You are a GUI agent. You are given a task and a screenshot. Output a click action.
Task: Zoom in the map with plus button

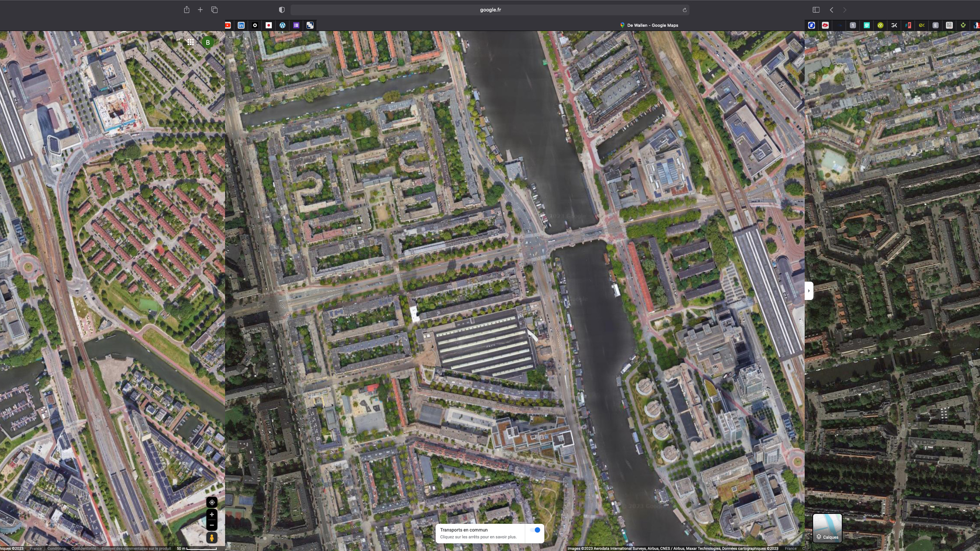[x=212, y=515]
